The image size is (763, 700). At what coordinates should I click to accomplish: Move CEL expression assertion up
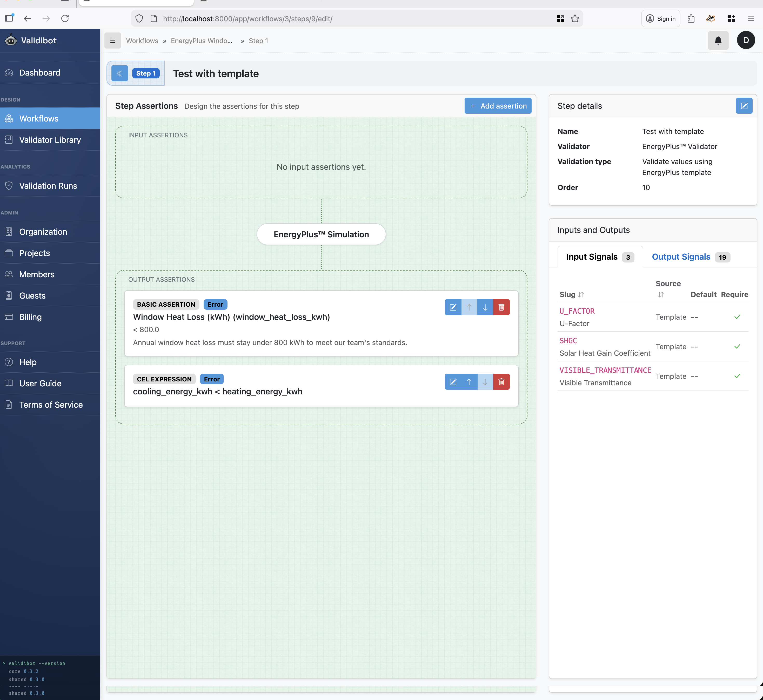coord(469,382)
